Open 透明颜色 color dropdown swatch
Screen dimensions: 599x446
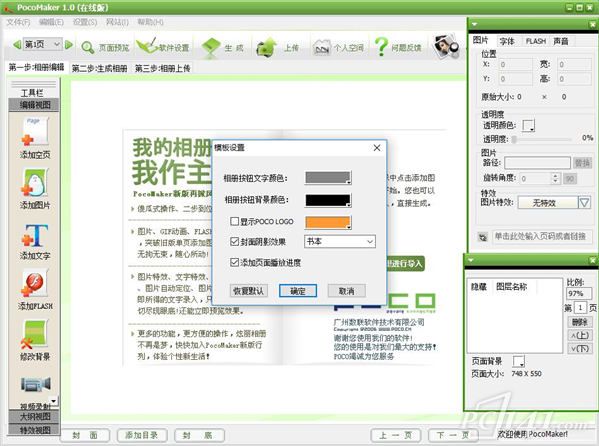[529, 125]
